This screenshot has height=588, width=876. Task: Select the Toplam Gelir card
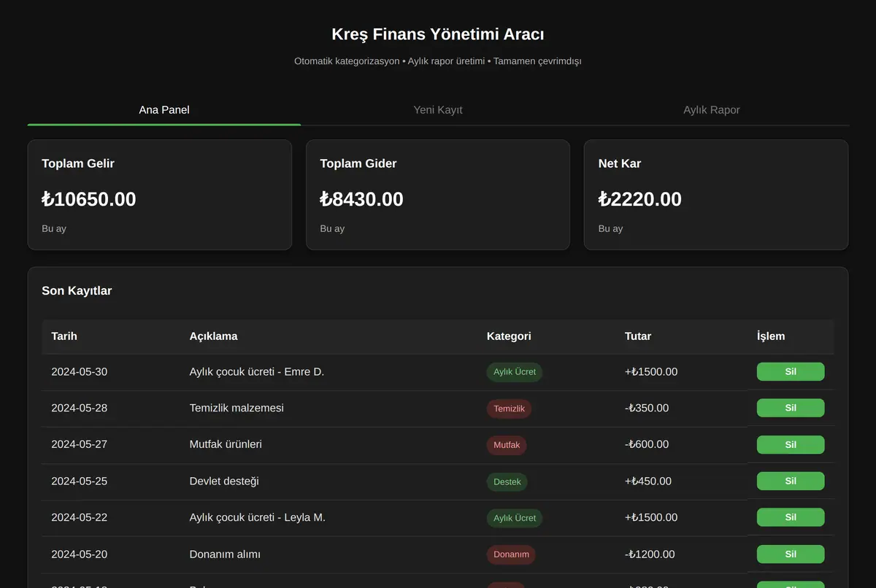(160, 195)
